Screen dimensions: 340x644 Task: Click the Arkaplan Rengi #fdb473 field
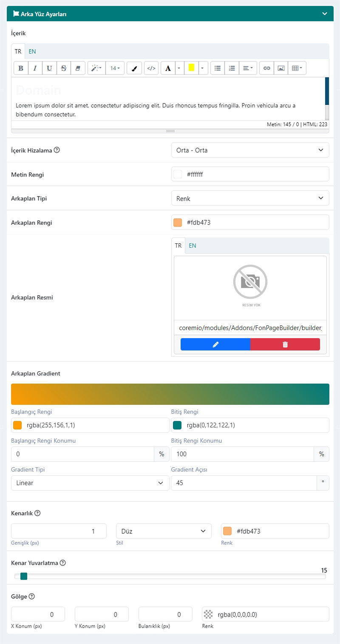(x=250, y=222)
